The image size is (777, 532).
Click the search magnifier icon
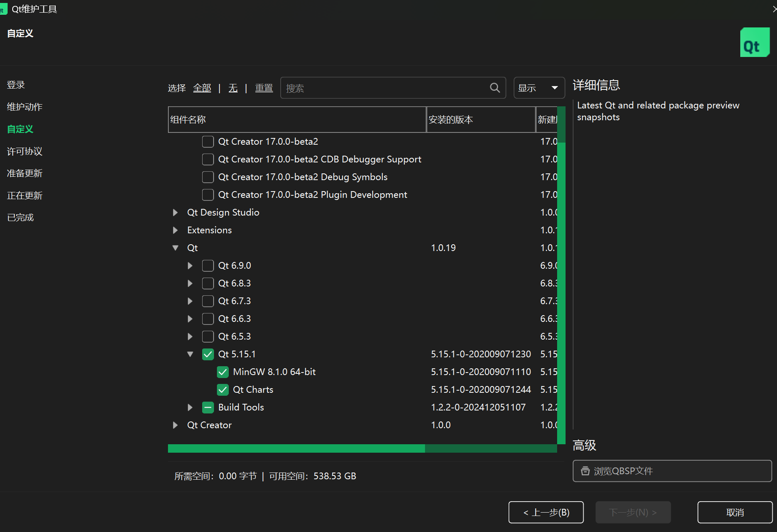495,88
